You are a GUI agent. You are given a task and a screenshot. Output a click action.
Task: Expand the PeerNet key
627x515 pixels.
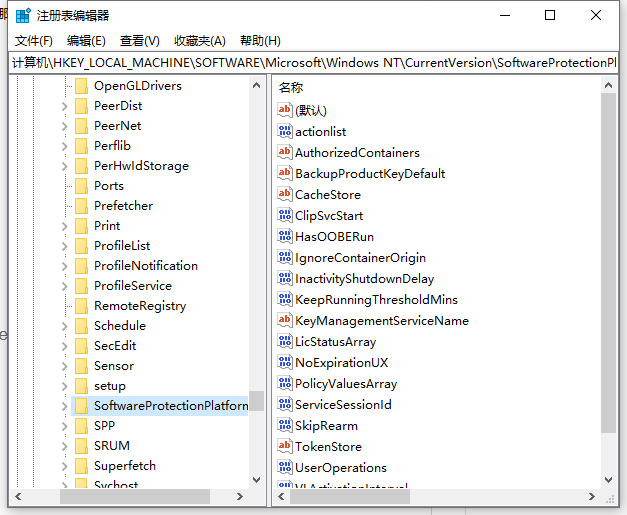point(65,126)
